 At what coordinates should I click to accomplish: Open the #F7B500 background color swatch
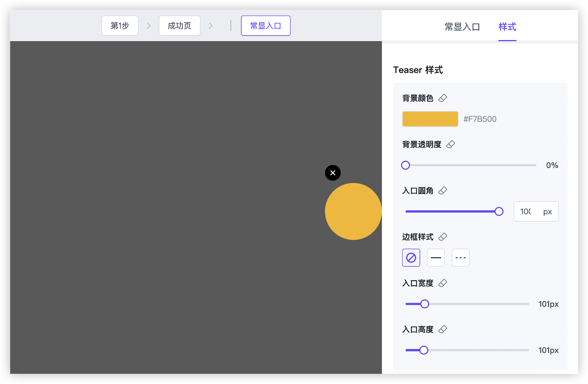click(430, 119)
